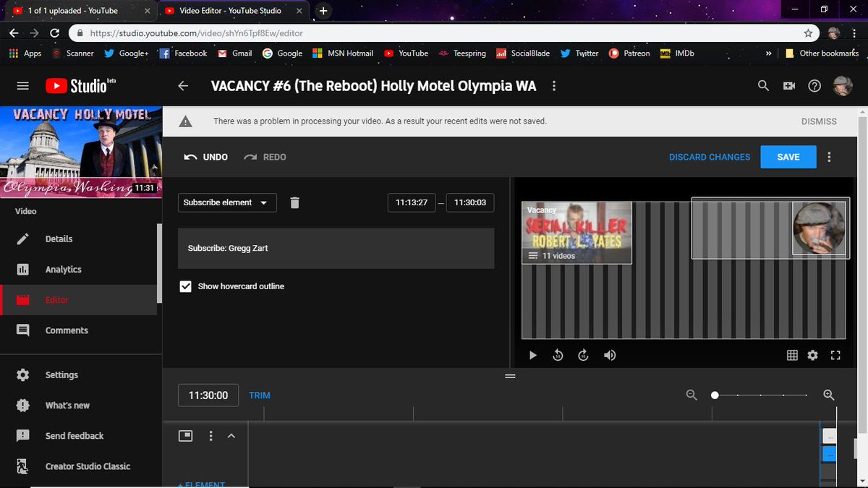The height and width of the screenshot is (488, 868).
Task: Click the search magnifier in Studio header
Action: (x=763, y=85)
